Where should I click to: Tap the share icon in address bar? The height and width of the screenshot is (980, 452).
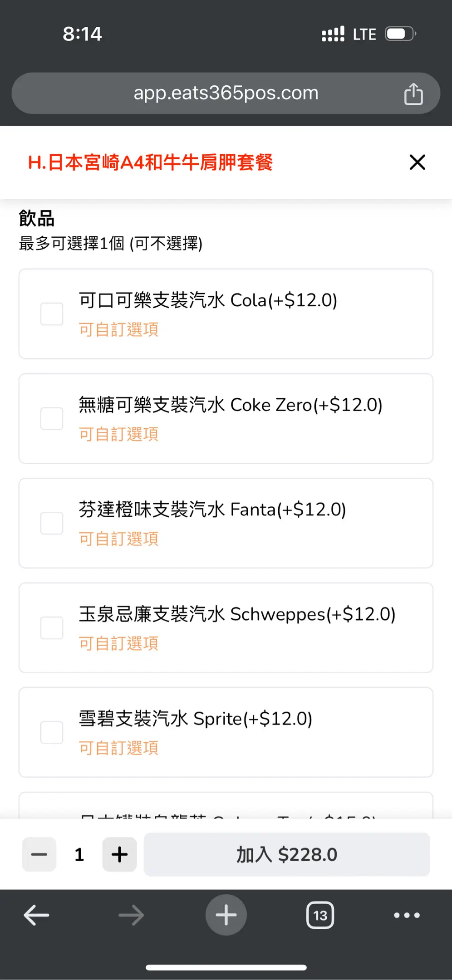tap(413, 94)
